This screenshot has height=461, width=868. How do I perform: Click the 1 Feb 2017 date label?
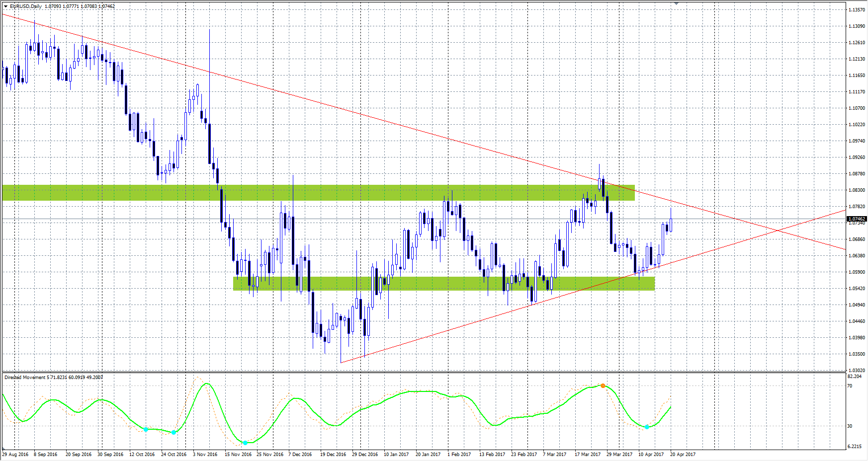[x=459, y=455]
